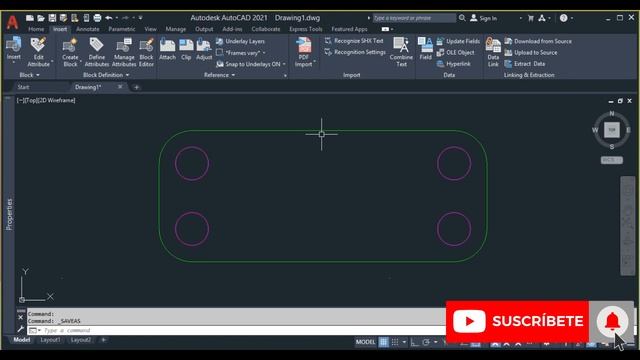Click the Hyperlink tool
The height and width of the screenshot is (360, 640).
click(x=454, y=64)
